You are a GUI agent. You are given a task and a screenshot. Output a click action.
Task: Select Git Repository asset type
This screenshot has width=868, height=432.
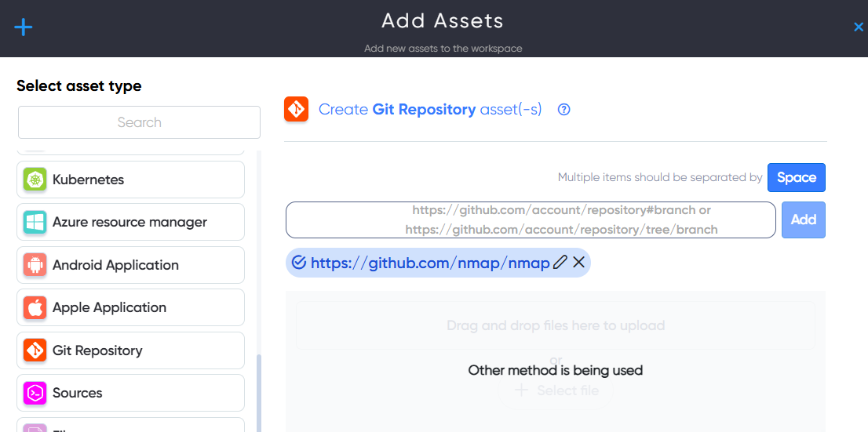tap(130, 350)
